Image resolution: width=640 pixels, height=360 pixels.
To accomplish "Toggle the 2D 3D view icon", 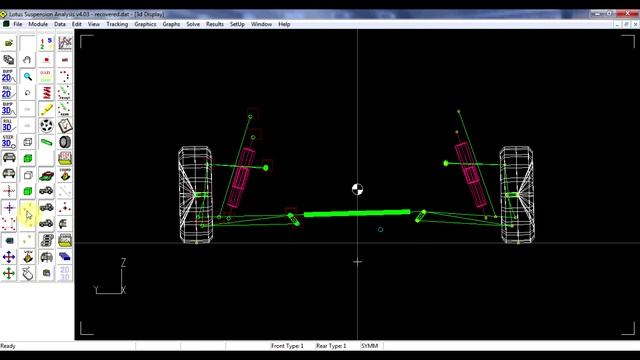I will tap(65, 273).
